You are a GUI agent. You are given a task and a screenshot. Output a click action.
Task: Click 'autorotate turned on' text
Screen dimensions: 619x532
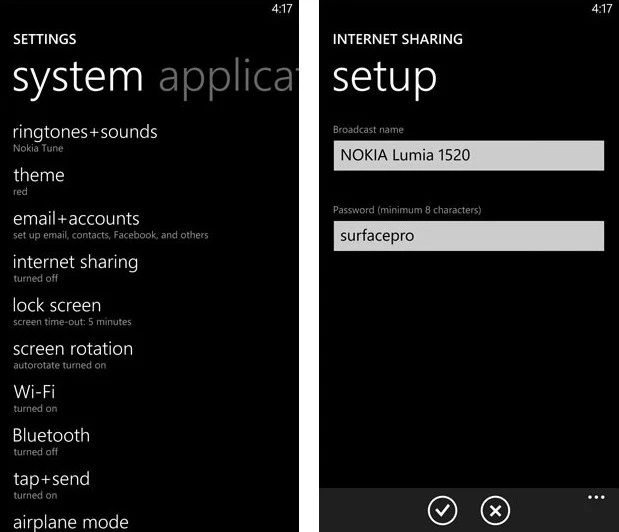pyautogui.click(x=60, y=365)
